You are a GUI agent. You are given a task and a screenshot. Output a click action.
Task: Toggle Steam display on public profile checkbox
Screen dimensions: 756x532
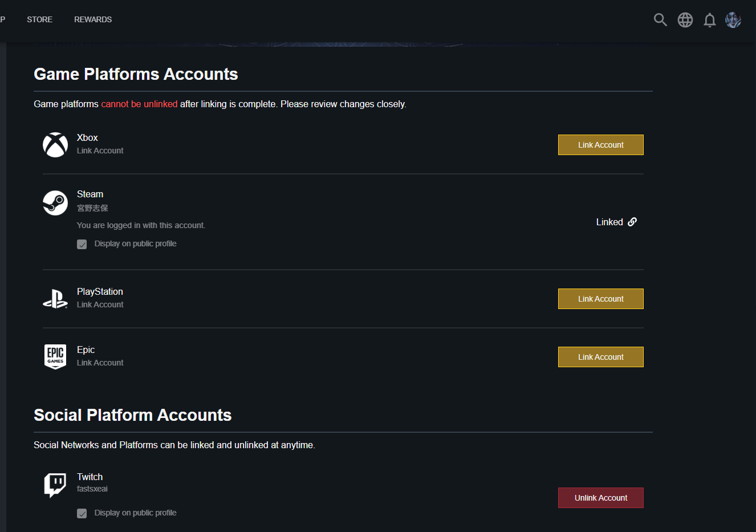pyautogui.click(x=82, y=244)
